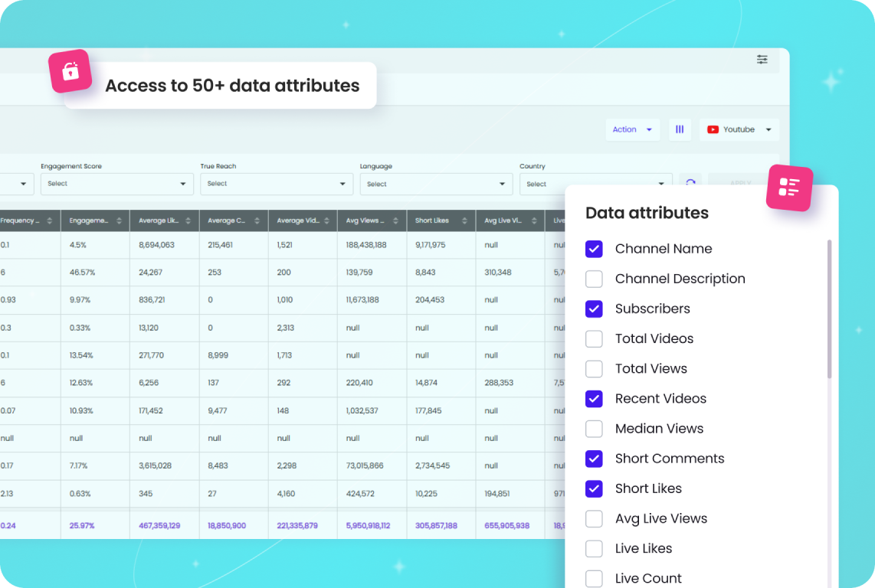This screenshot has height=588, width=875.
Task: Open the Country select dropdown
Action: pyautogui.click(x=596, y=184)
